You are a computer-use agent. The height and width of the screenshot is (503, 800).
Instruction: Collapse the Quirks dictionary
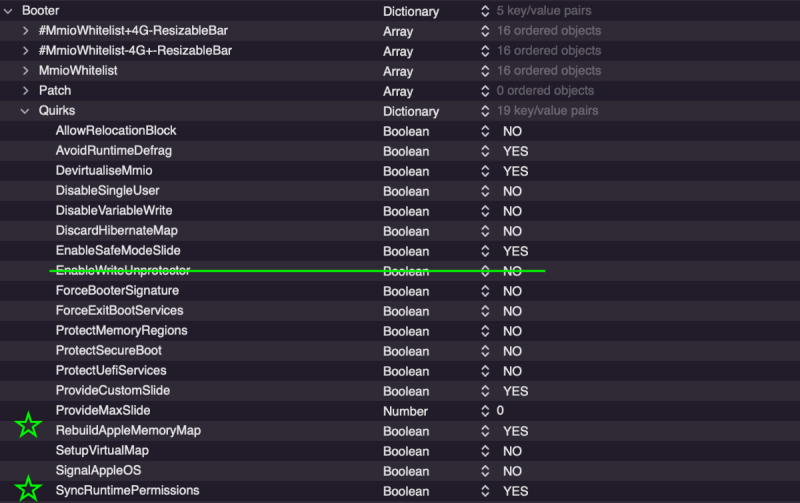tap(26, 111)
